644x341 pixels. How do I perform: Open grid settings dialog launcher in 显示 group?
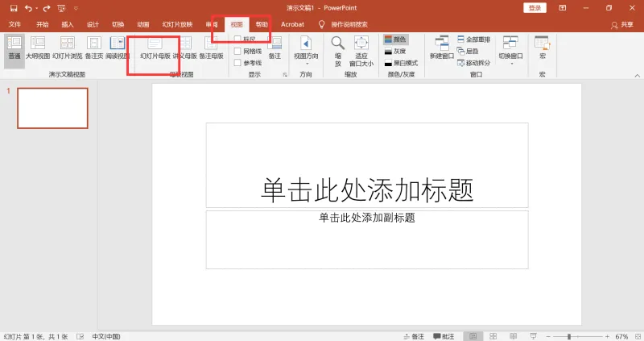pos(285,74)
